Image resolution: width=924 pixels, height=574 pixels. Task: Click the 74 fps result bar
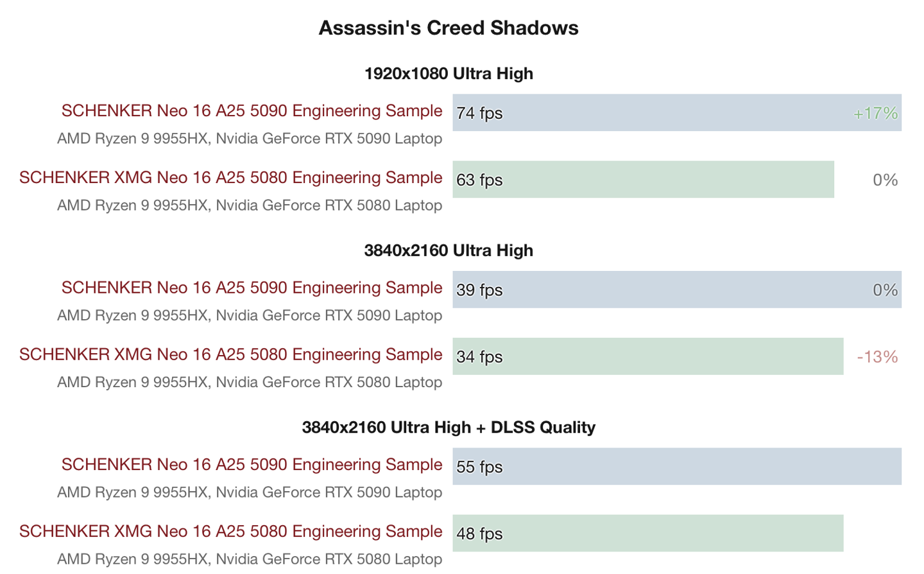(676, 113)
